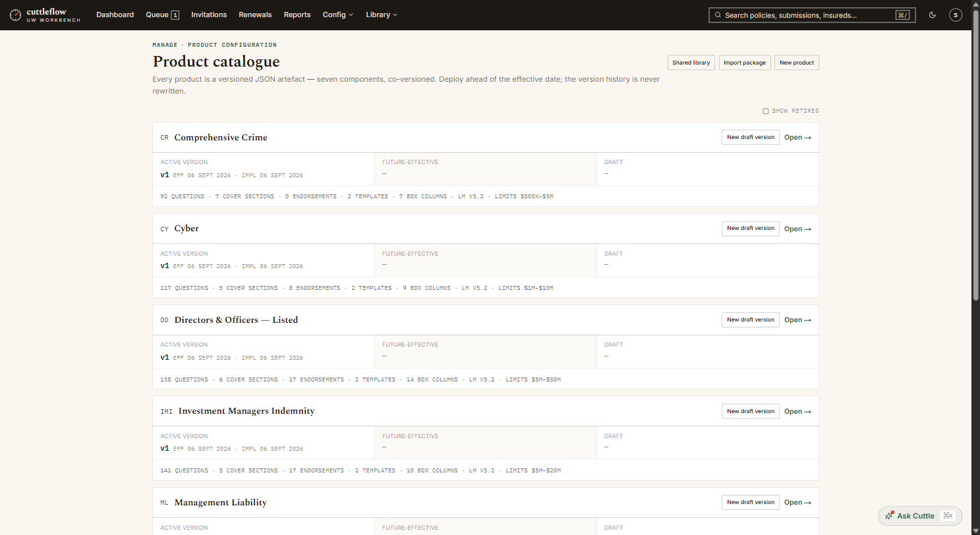Click the Queue count badge
Image resolution: width=980 pixels, height=535 pixels.
pyautogui.click(x=175, y=14)
